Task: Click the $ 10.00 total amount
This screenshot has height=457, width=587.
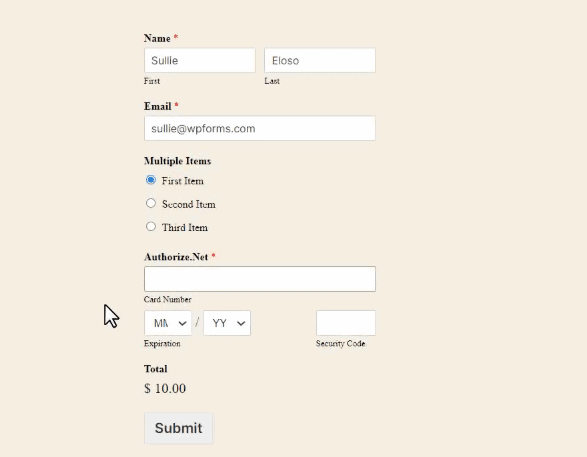Action: (x=165, y=389)
